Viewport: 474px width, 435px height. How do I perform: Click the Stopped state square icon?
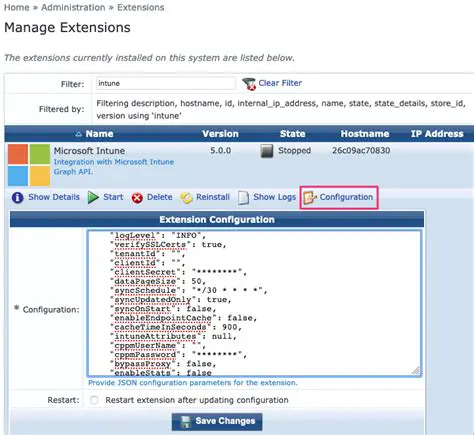point(267,151)
